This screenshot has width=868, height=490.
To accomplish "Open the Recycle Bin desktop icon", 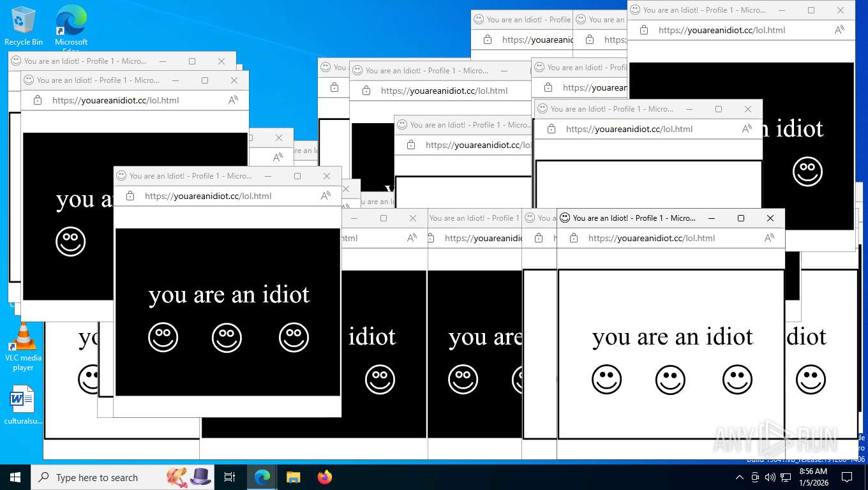I will click(24, 26).
